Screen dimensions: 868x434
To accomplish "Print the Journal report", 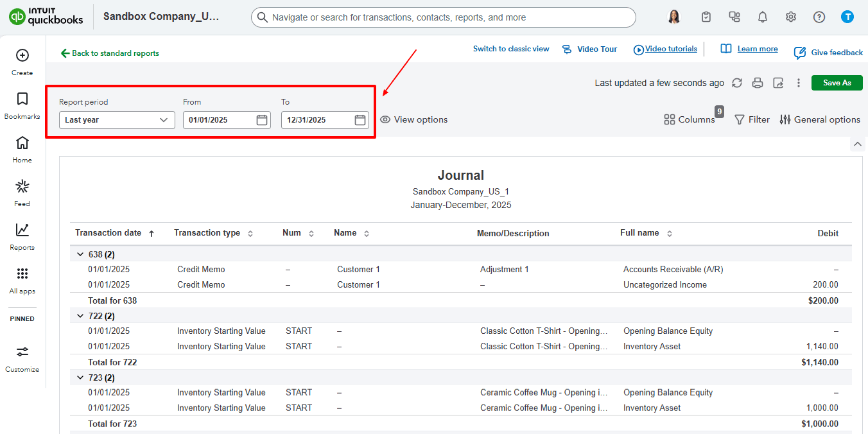I will click(758, 83).
